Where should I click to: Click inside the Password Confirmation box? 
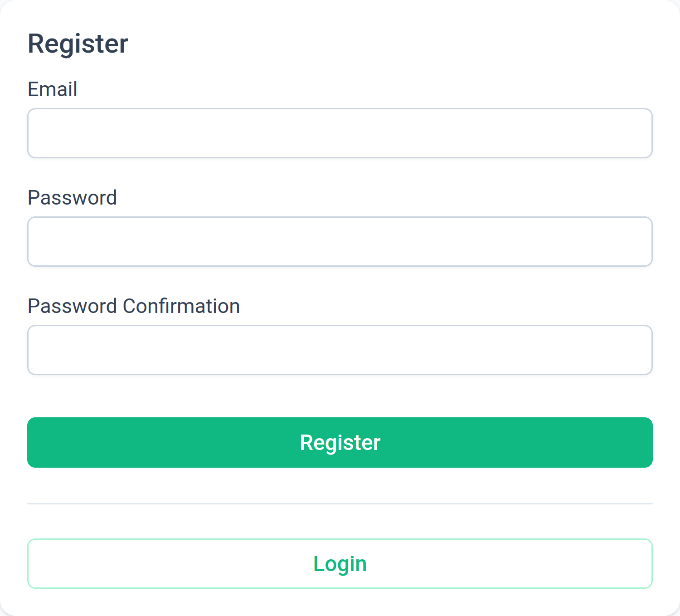pos(340,350)
